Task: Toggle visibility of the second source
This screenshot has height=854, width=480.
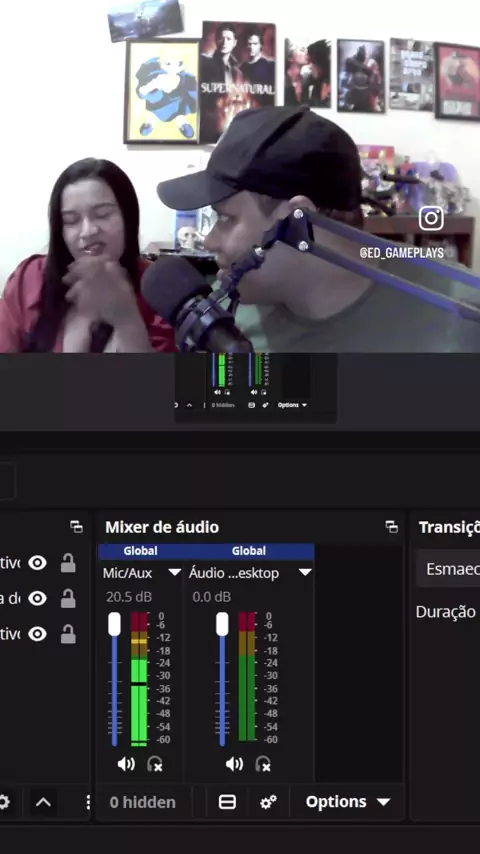Action: point(37,599)
